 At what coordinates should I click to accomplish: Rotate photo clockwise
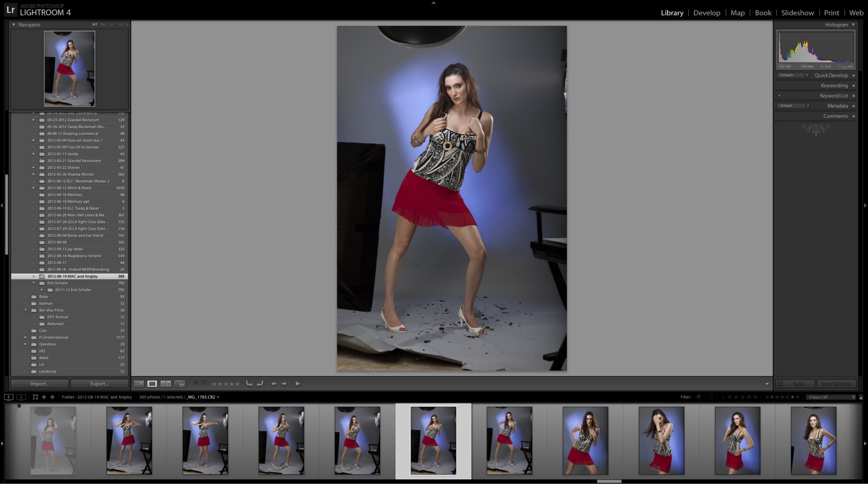[260, 383]
